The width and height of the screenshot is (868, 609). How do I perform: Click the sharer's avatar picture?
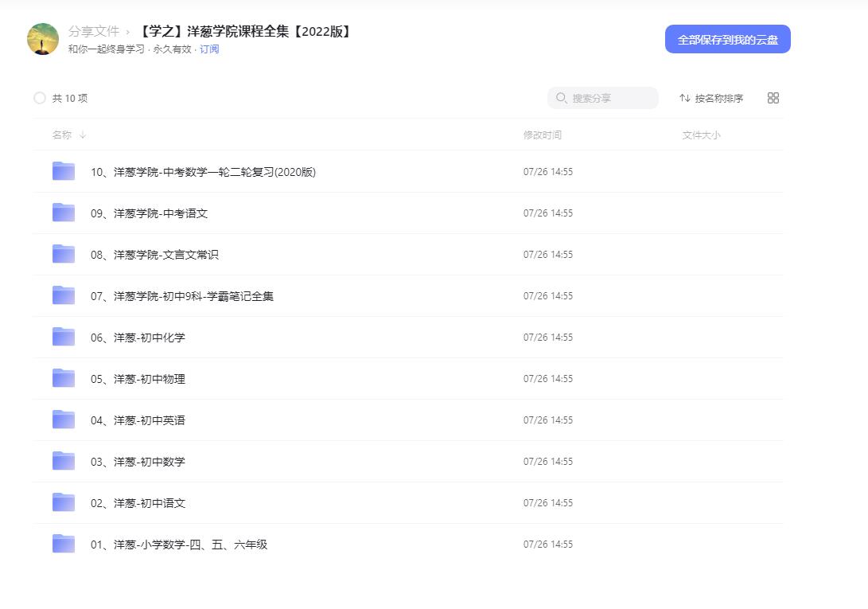[x=42, y=38]
